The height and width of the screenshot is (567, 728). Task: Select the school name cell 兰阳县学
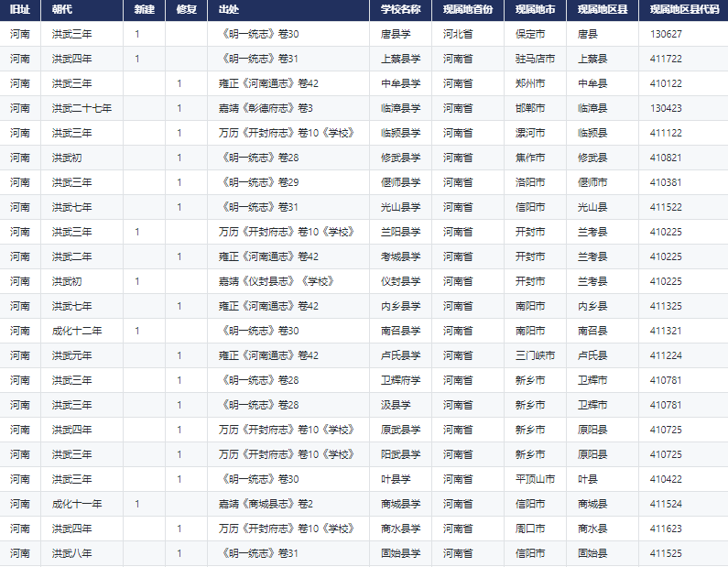coord(401,232)
